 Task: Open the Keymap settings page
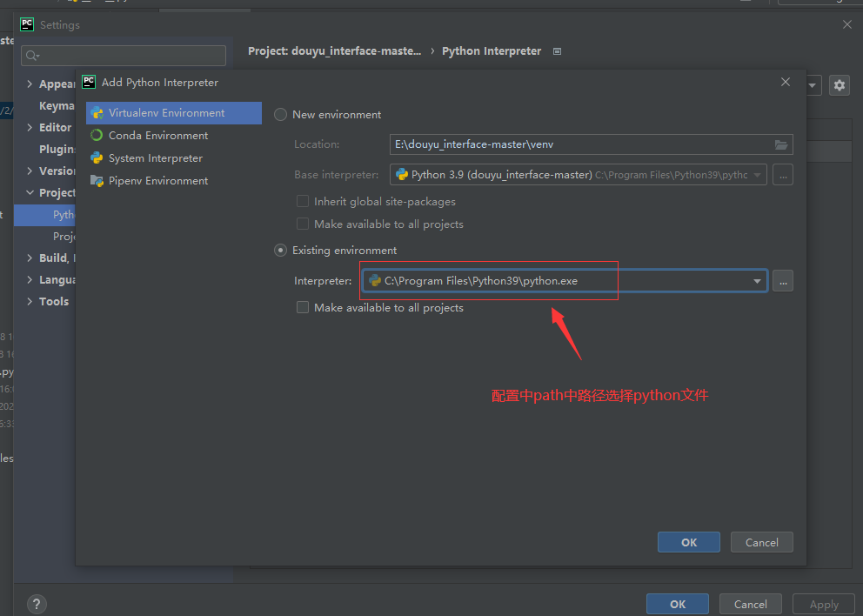pyautogui.click(x=57, y=105)
